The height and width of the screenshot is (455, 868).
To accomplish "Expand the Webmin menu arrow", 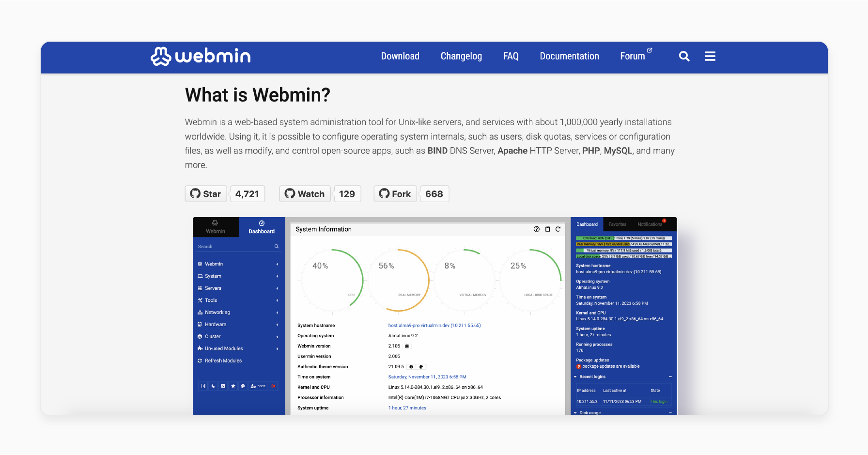I will (278, 264).
